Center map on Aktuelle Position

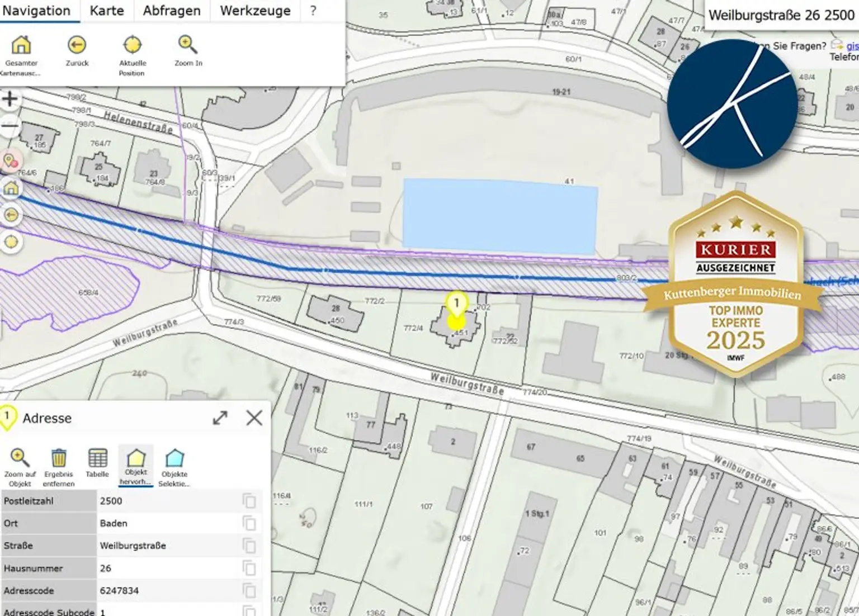(132, 45)
